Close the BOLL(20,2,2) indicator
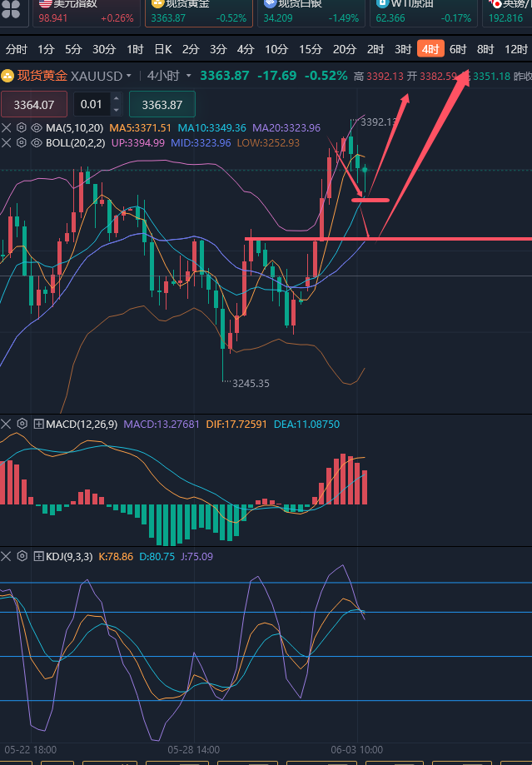Viewport: 532px width, 765px height. [7, 143]
